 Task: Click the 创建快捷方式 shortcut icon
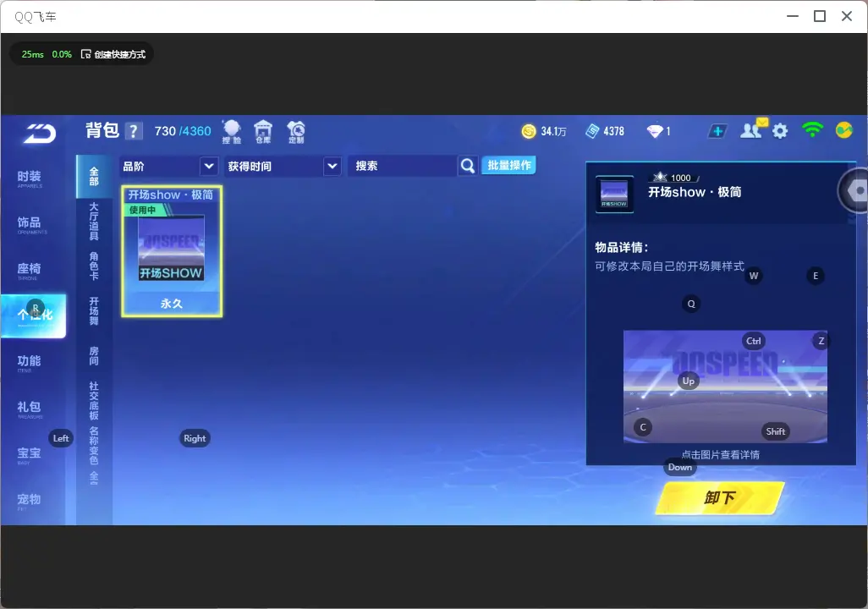(x=85, y=54)
